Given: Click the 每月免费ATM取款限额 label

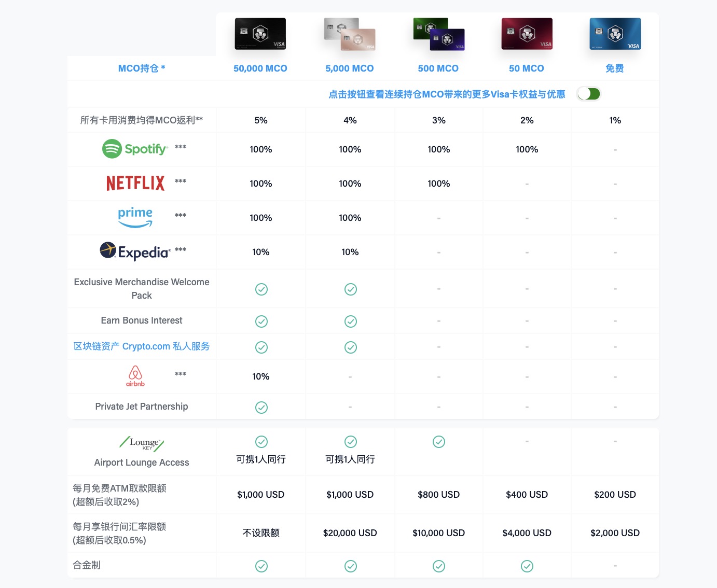Looking at the screenshot, I should [120, 488].
